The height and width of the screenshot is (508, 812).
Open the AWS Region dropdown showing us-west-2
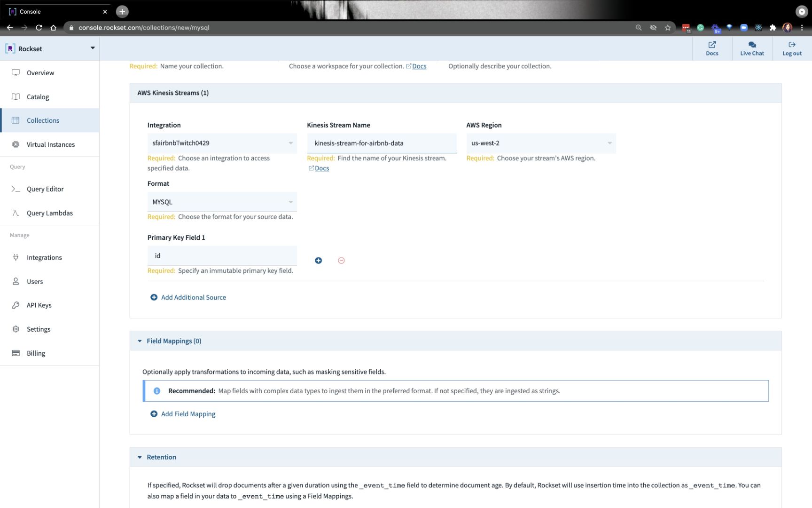click(x=541, y=143)
